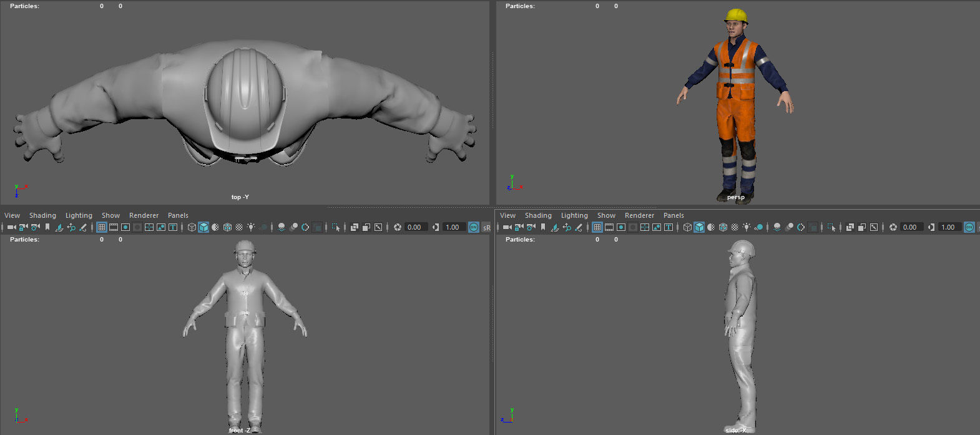Open the sR view transform dropdown
The height and width of the screenshot is (435, 980).
click(487, 227)
